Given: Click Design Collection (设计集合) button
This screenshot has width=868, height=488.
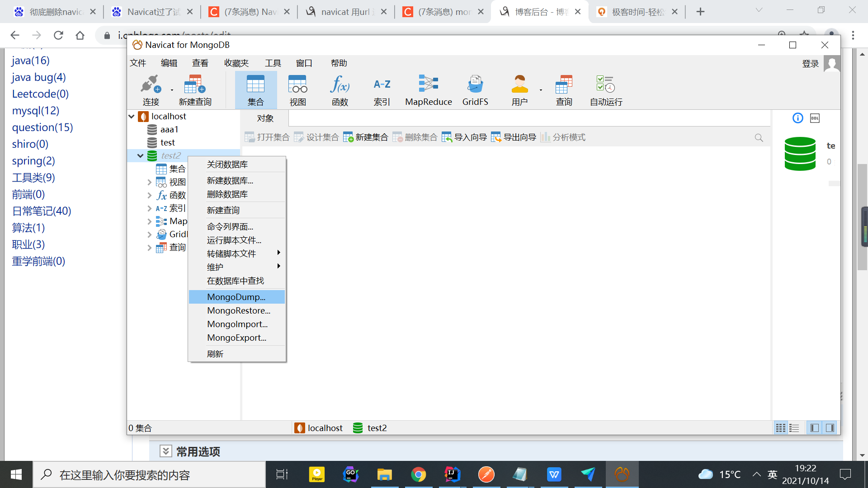Looking at the screenshot, I should pyautogui.click(x=316, y=137).
